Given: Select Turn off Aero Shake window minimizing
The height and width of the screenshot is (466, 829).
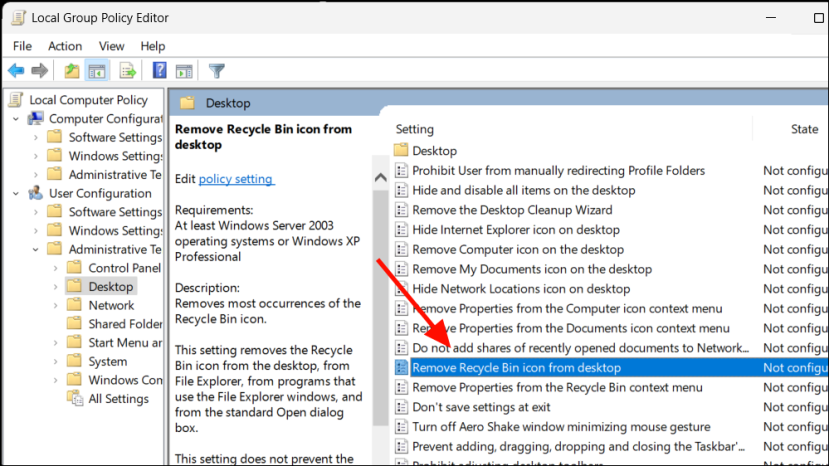Looking at the screenshot, I should pyautogui.click(x=561, y=426).
